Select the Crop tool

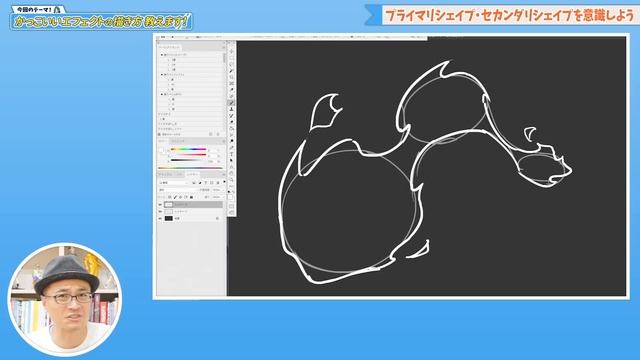click(231, 77)
